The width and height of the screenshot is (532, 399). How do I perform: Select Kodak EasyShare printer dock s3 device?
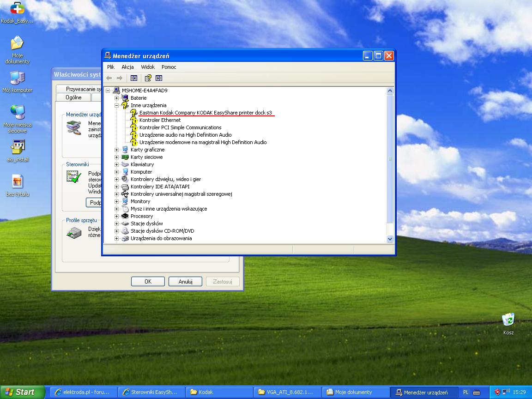[206, 113]
